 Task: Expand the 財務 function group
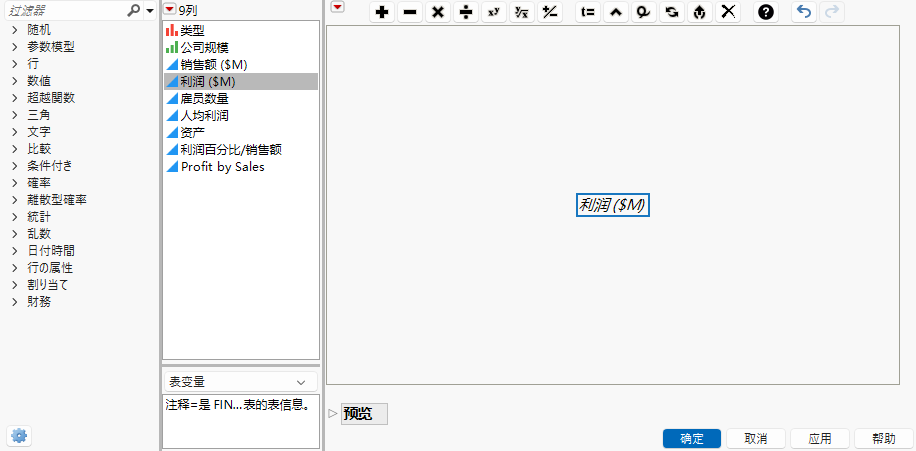(x=15, y=302)
